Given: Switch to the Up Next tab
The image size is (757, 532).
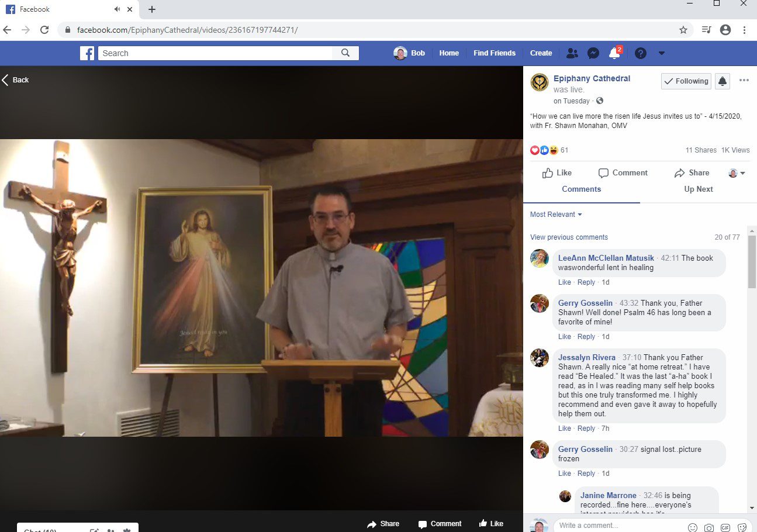Looking at the screenshot, I should point(699,189).
